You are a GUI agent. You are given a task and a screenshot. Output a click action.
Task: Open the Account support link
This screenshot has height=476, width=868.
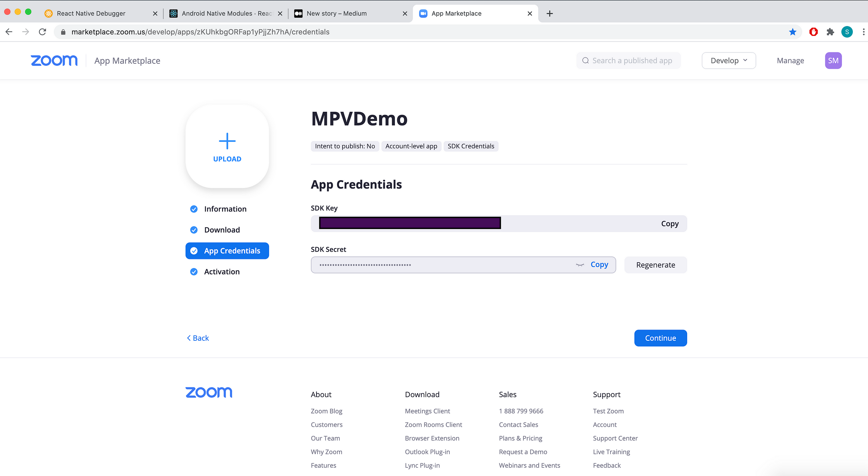click(x=605, y=424)
